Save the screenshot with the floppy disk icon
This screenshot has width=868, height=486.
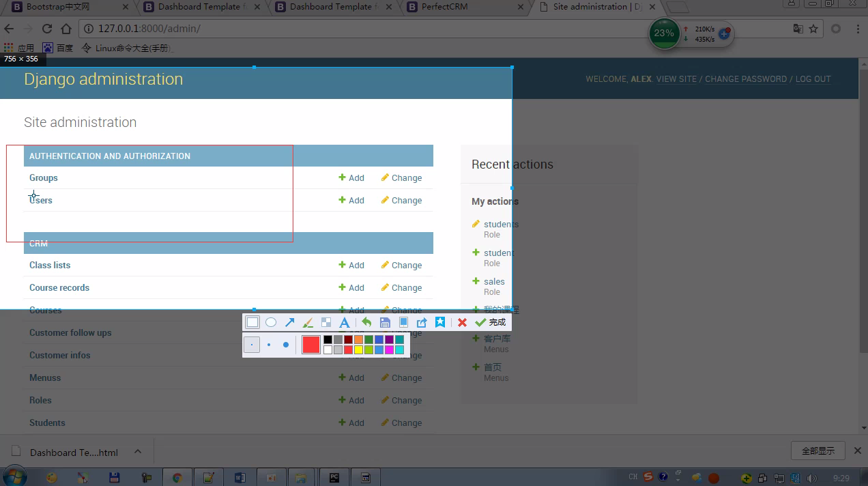(x=385, y=322)
